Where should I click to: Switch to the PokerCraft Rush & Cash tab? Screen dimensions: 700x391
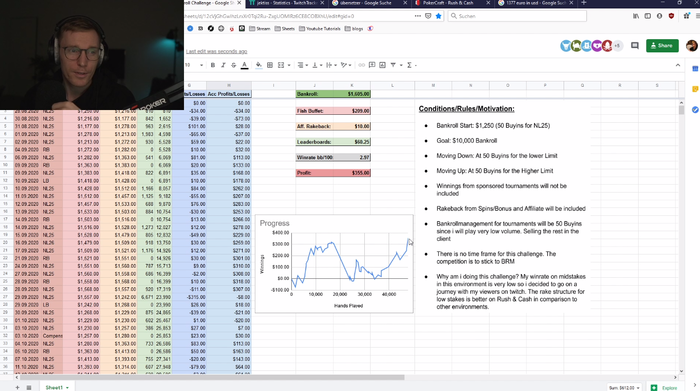[453, 3]
